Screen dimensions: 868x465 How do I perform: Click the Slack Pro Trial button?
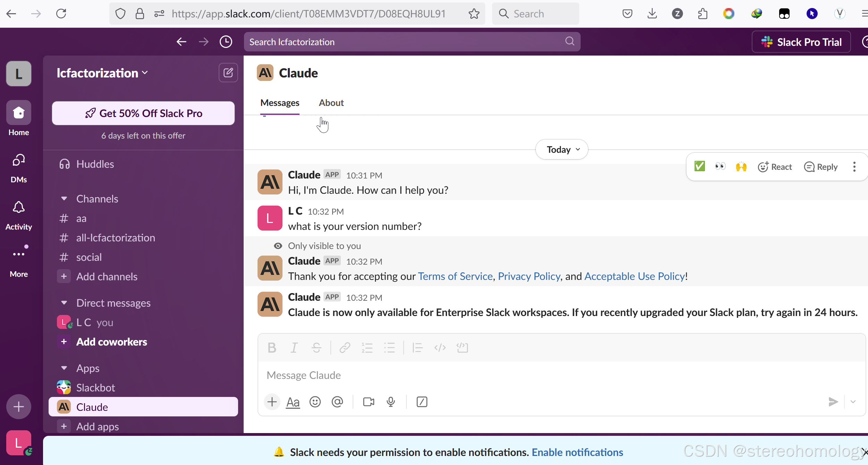click(x=801, y=42)
